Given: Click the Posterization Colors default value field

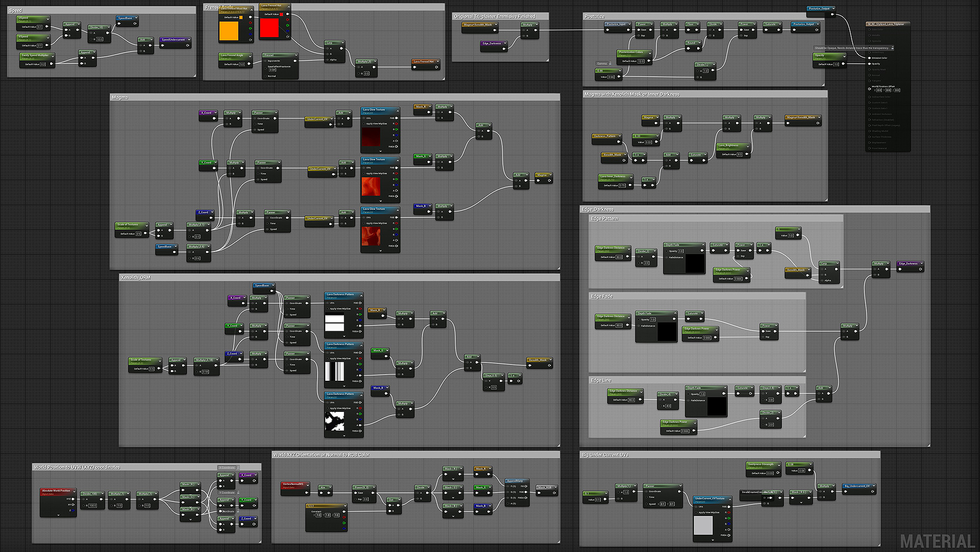Looking at the screenshot, I should [640, 61].
